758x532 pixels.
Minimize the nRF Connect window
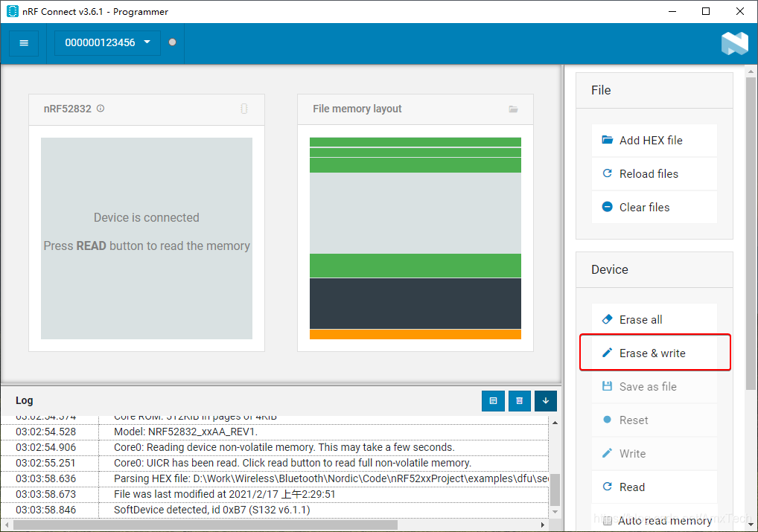[x=672, y=12]
